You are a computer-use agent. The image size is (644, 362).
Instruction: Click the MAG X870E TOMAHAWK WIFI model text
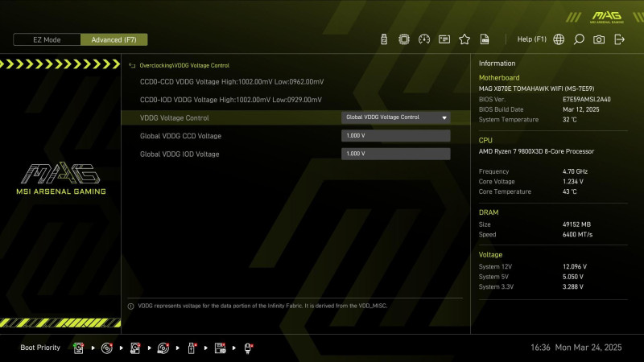pyautogui.click(x=536, y=88)
